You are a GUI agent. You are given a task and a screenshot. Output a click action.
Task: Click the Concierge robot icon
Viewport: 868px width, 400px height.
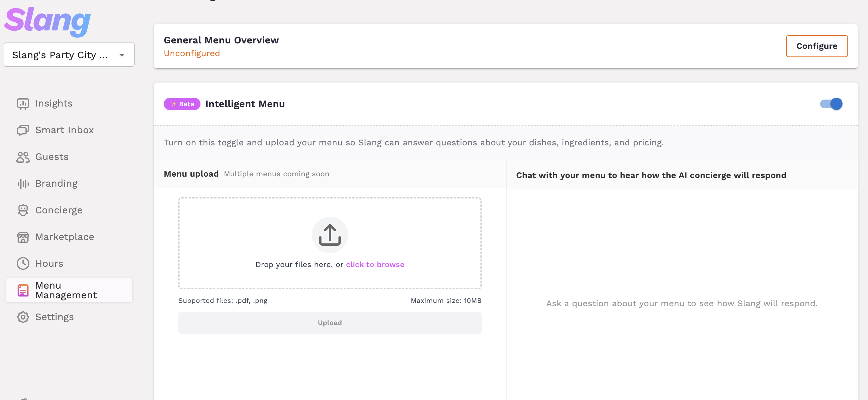(x=23, y=210)
